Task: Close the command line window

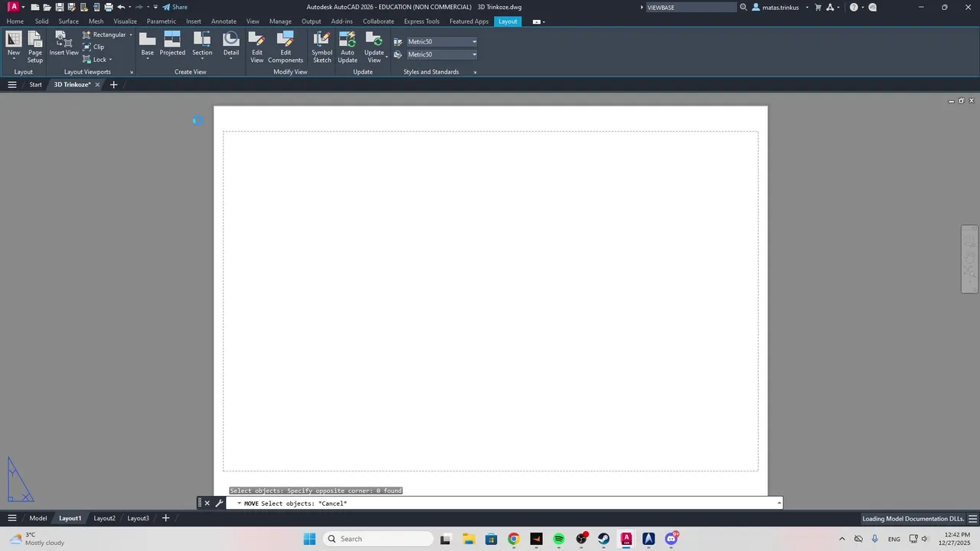Action: point(207,503)
